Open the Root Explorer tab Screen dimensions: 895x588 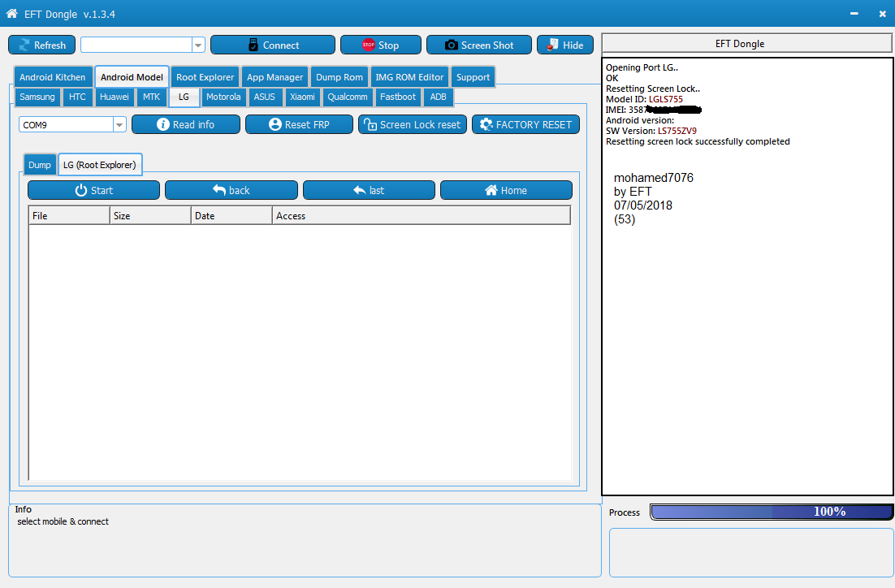click(x=205, y=77)
